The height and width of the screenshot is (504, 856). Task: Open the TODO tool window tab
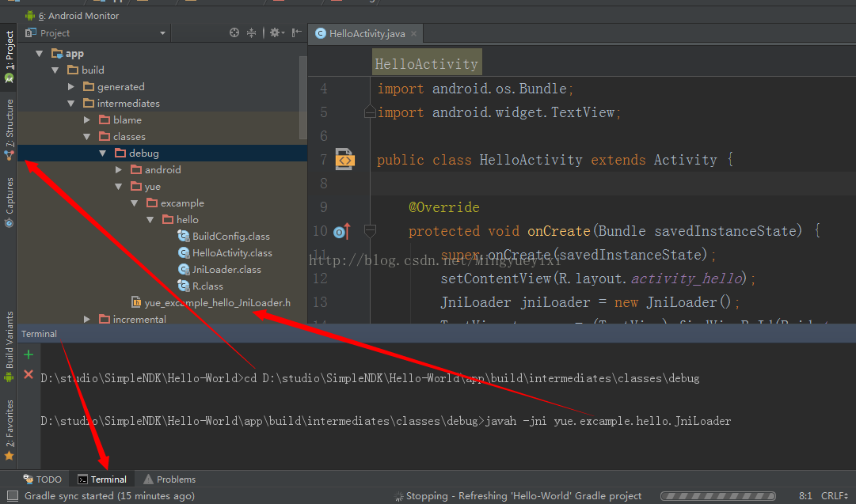[43, 479]
